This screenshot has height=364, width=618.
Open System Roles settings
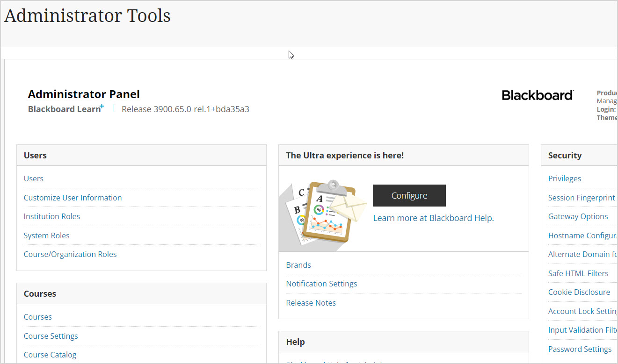(46, 236)
